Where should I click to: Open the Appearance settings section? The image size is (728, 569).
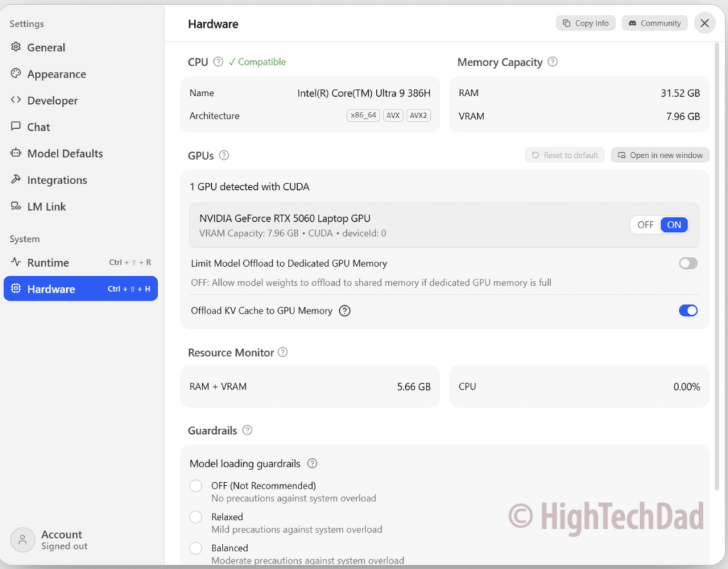[x=80, y=74]
